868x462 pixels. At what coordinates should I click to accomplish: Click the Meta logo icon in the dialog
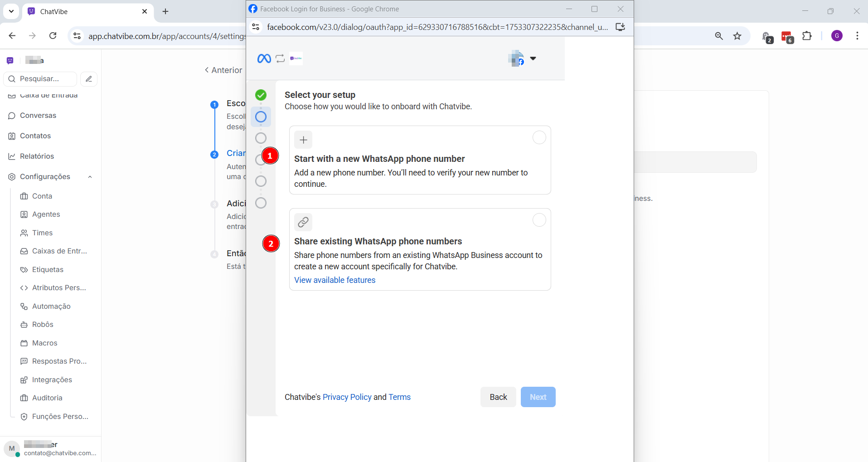[x=264, y=58]
